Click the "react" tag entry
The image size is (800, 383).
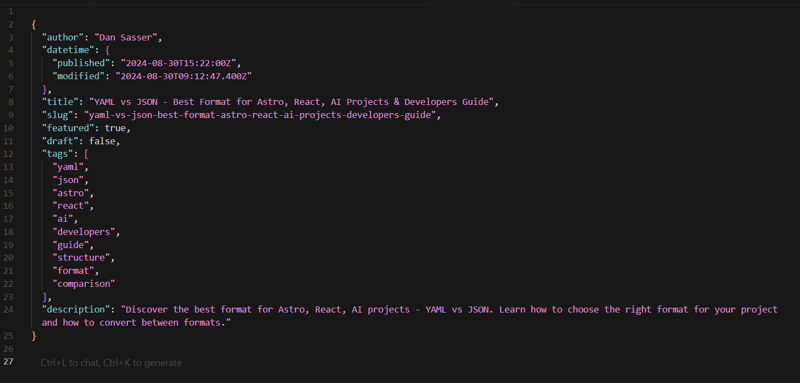[x=71, y=206]
